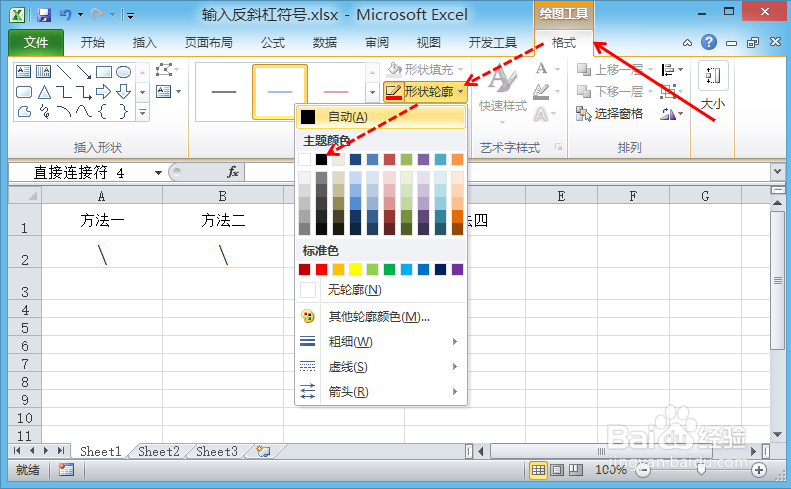Switch to the 插入 ribbon tab
Image resolution: width=791 pixels, height=489 pixels.
[x=144, y=43]
